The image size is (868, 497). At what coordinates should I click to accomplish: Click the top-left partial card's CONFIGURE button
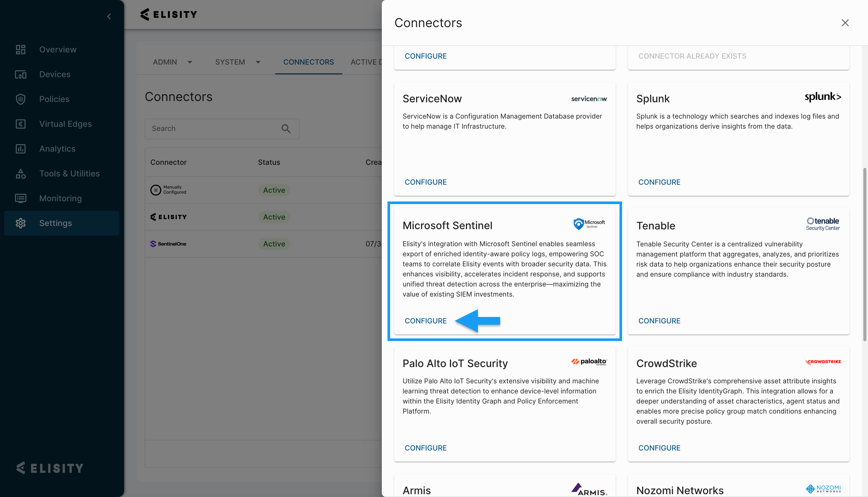click(x=426, y=56)
